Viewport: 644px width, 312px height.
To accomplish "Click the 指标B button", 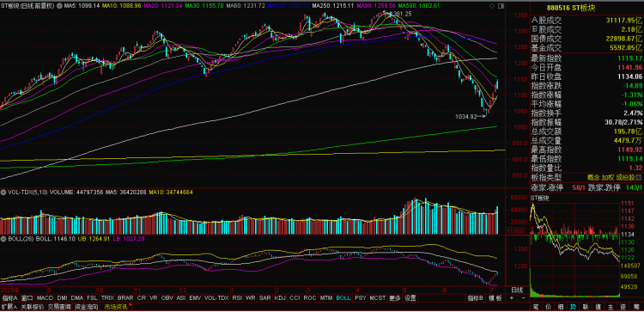I will click(475, 298).
